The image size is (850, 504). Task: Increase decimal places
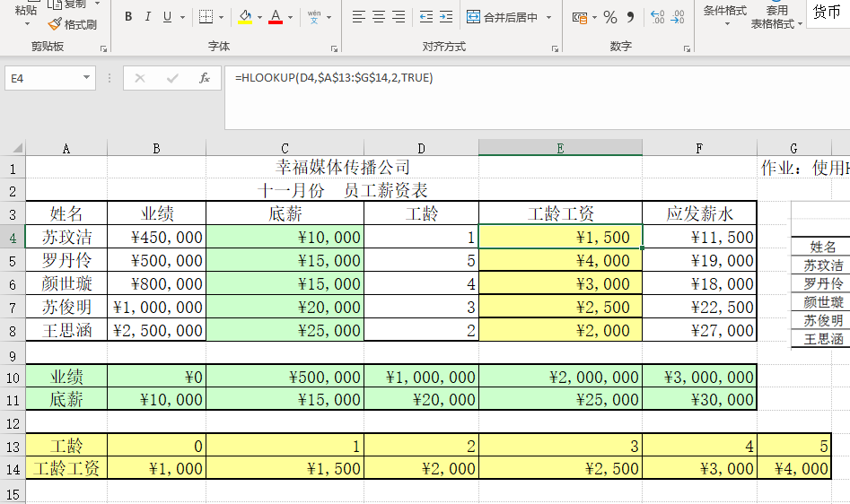click(x=658, y=17)
